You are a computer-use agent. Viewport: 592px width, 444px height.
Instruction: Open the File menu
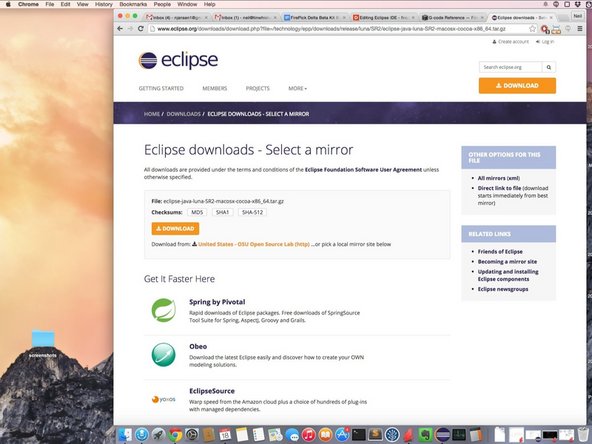click(49, 4)
